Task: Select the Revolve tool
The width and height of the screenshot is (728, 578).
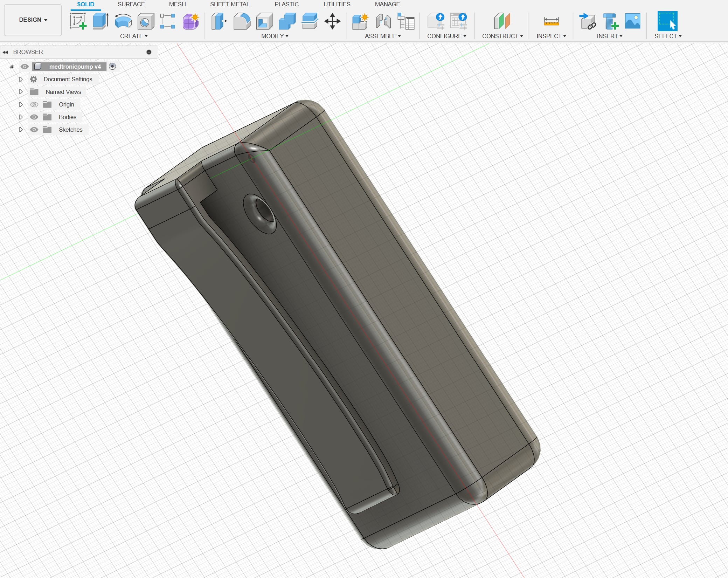Action: 123,21
